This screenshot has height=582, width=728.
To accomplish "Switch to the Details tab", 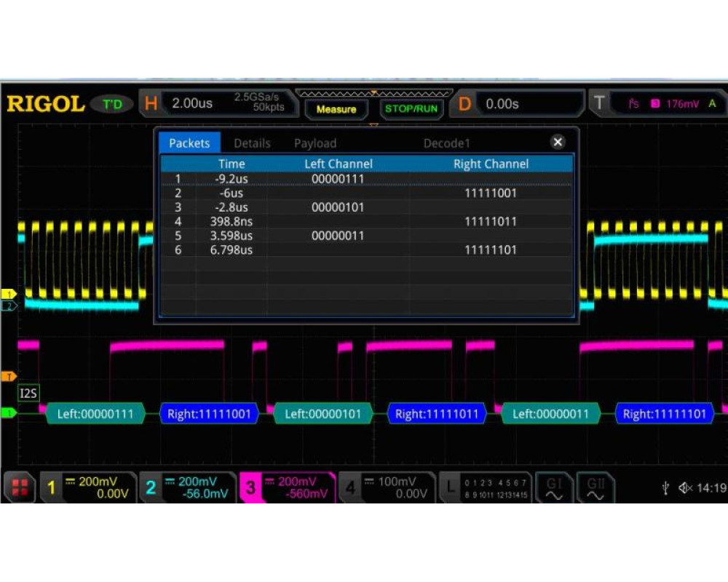I will (252, 143).
